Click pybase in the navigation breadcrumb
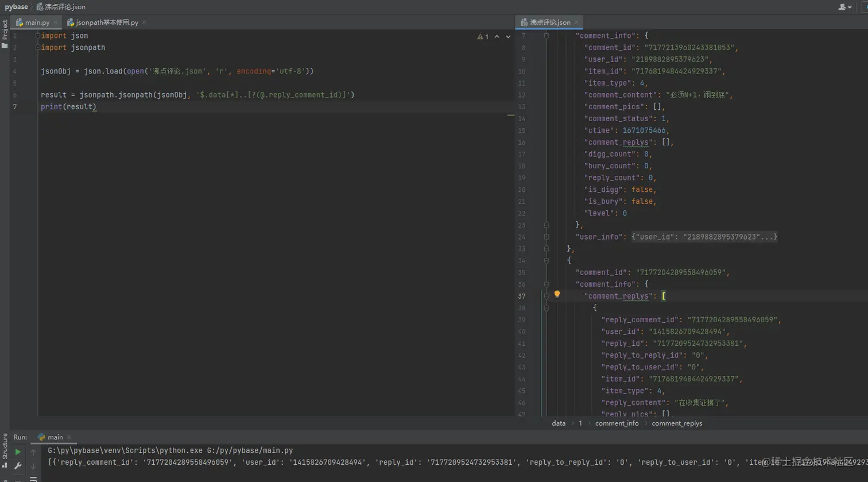This screenshot has width=868, height=482. coord(17,7)
